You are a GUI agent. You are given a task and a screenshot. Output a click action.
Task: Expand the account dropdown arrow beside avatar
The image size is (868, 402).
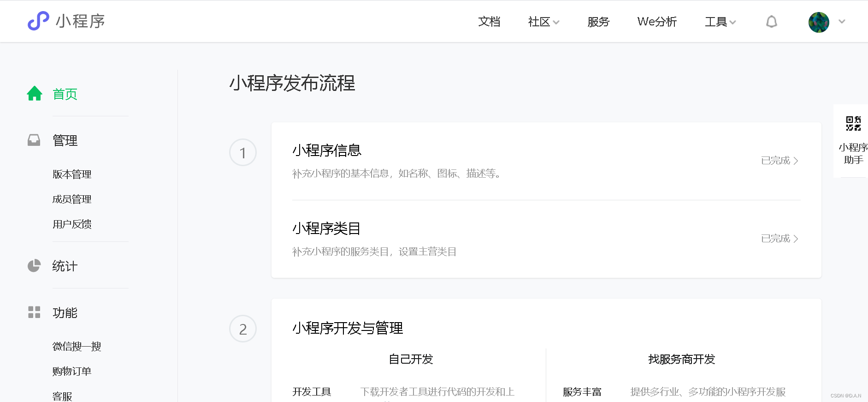(842, 22)
